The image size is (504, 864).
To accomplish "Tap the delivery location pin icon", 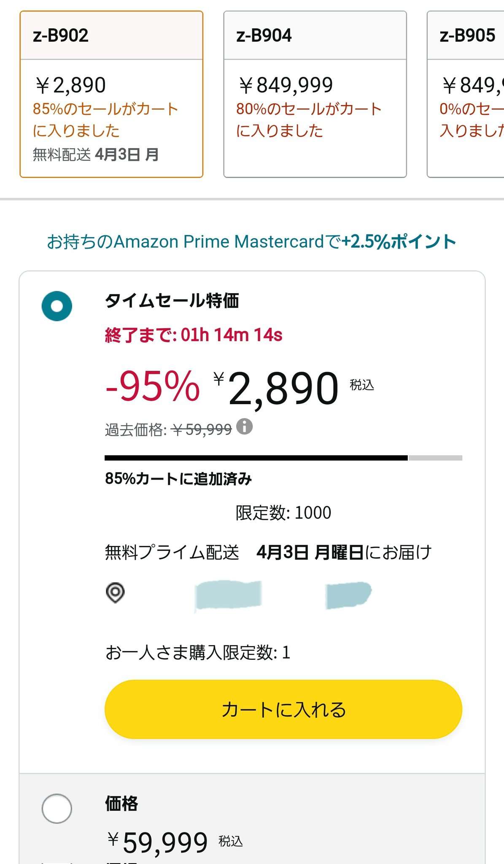I will coord(115,592).
